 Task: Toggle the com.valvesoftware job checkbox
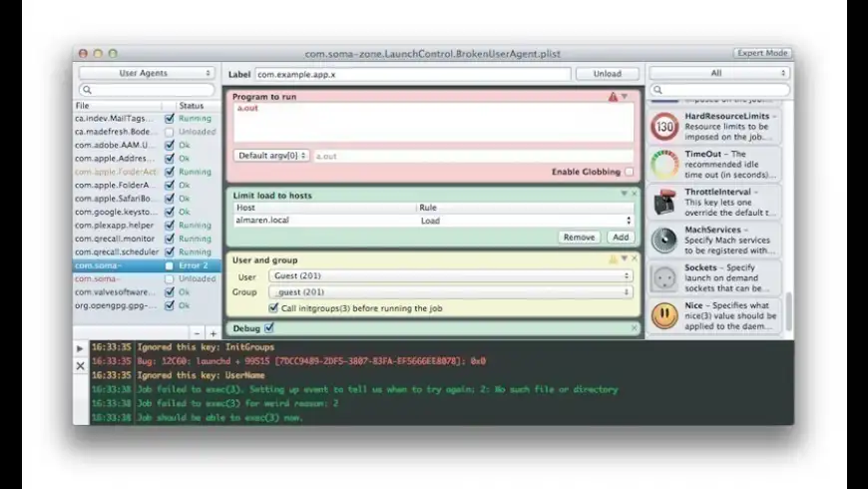pos(170,291)
